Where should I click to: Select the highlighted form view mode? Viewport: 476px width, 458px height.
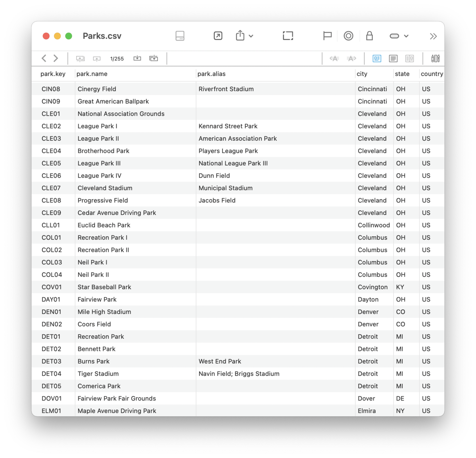[377, 59]
